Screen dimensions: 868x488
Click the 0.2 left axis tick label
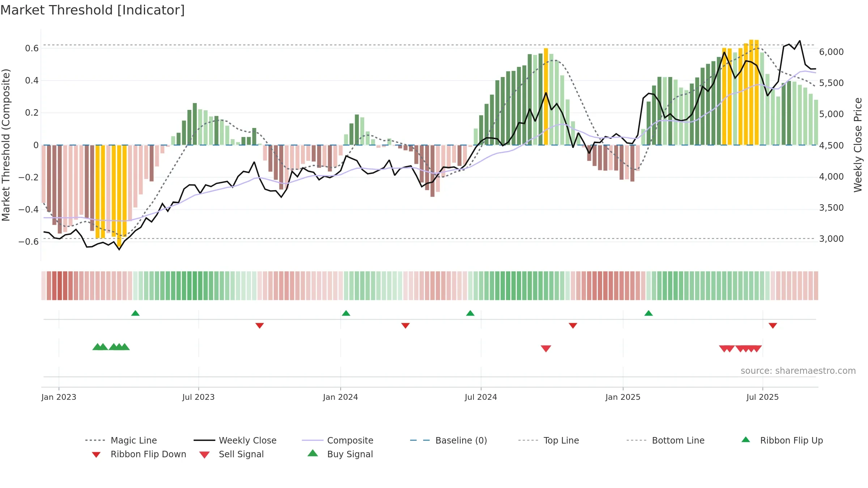(x=32, y=112)
